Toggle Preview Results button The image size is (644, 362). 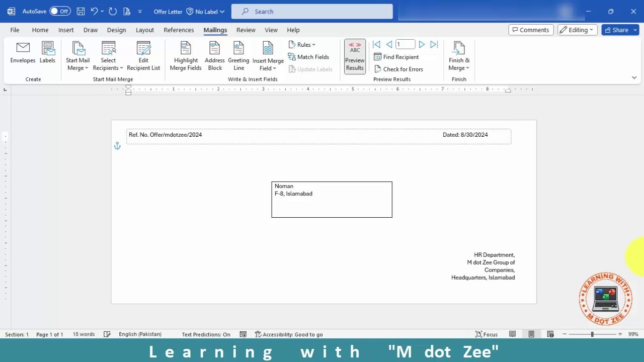[355, 57]
